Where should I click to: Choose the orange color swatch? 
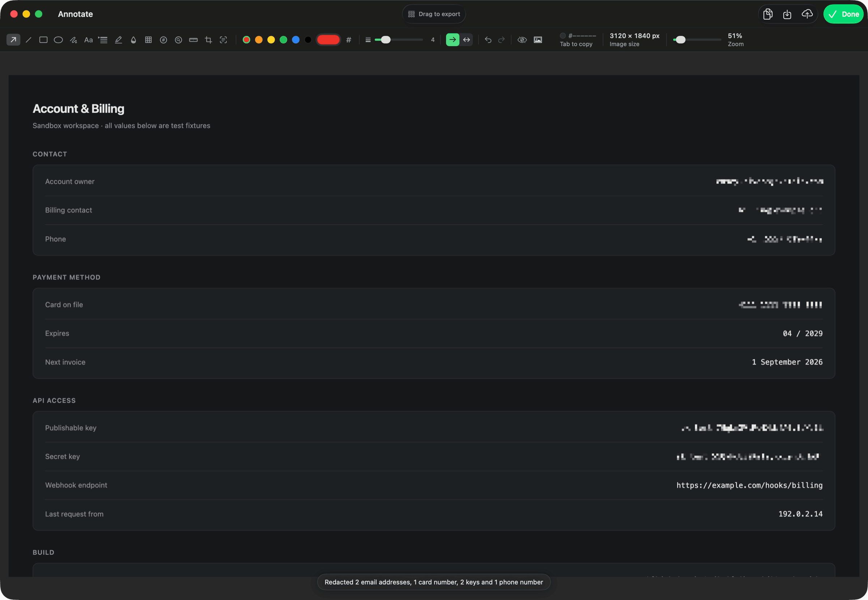259,39
